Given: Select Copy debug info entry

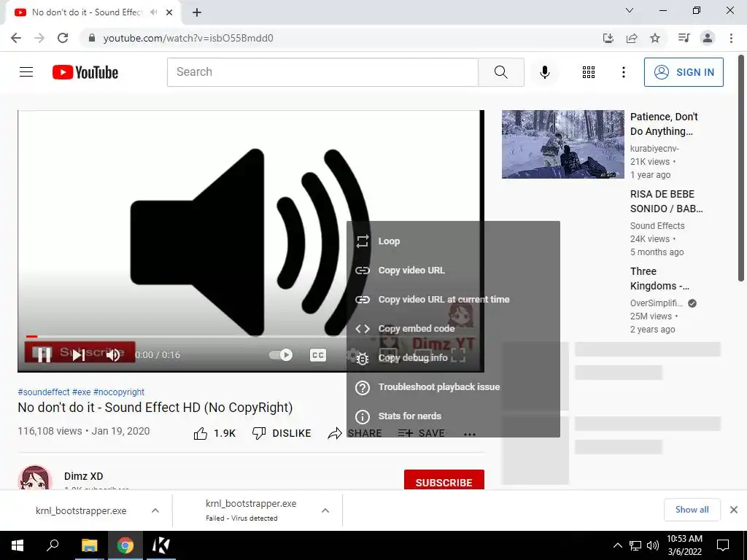Looking at the screenshot, I should click(x=453, y=357).
